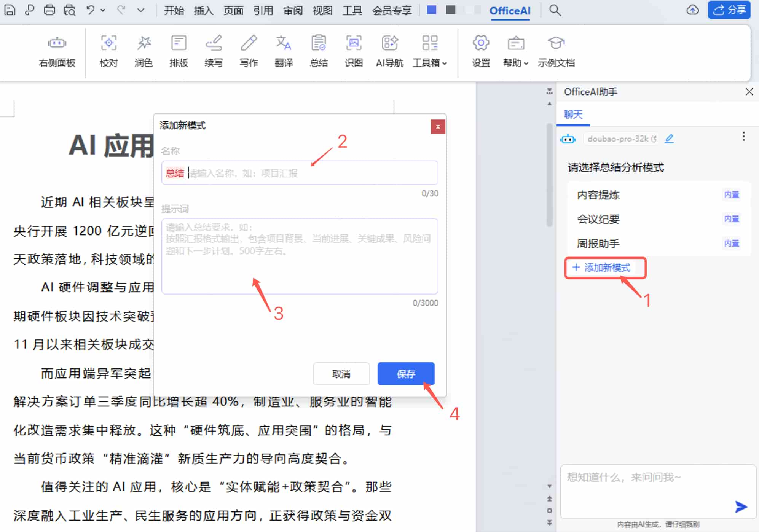
Task: Click the blue 保存 button
Action: coord(406,374)
